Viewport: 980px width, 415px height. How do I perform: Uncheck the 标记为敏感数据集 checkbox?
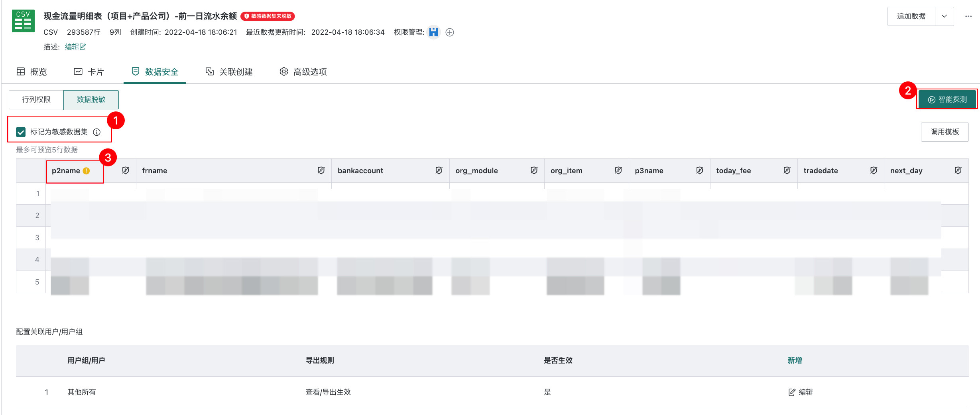pyautogui.click(x=20, y=132)
